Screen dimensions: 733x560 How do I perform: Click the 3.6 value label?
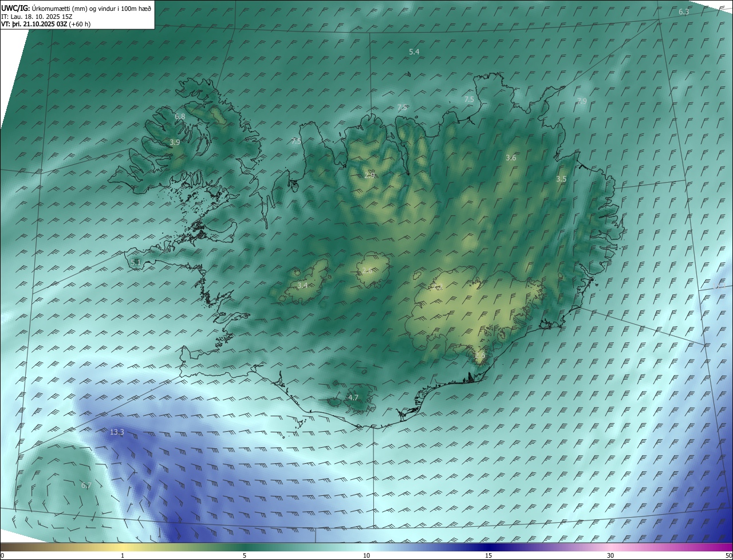click(511, 158)
